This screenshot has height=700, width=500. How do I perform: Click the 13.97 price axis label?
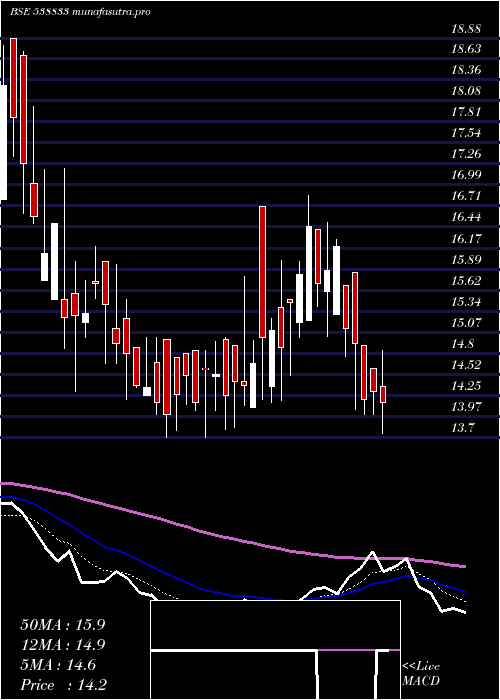tap(466, 407)
